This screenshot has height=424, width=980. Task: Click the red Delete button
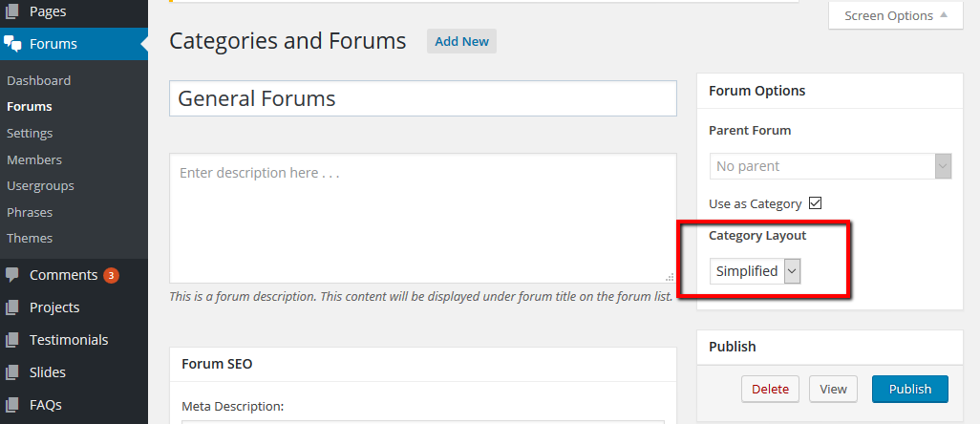(770, 389)
